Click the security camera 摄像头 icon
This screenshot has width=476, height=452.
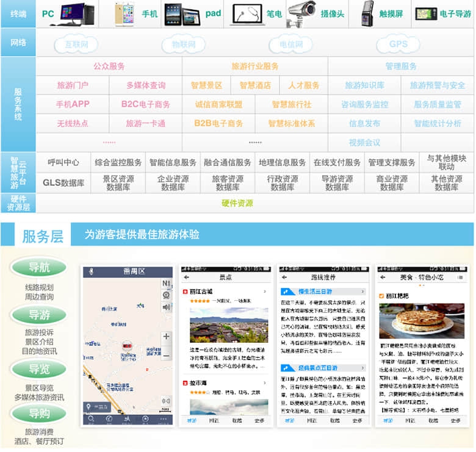point(300,13)
